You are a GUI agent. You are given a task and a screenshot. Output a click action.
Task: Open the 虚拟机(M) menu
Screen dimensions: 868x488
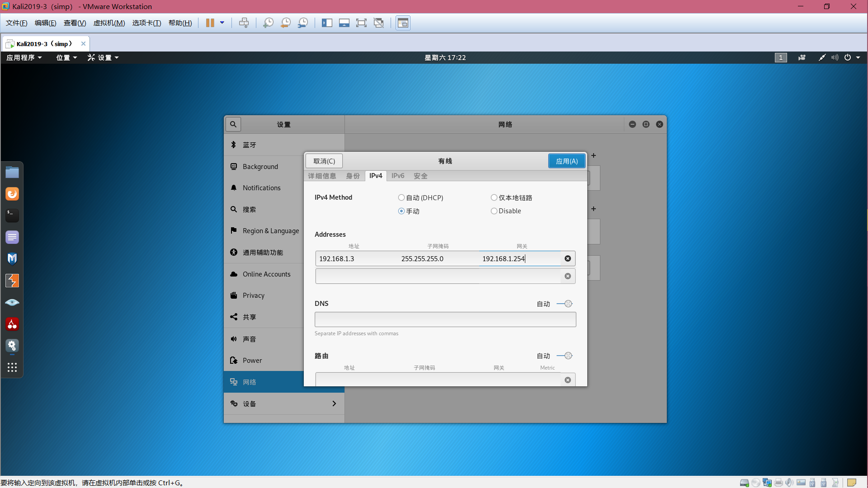coord(109,23)
